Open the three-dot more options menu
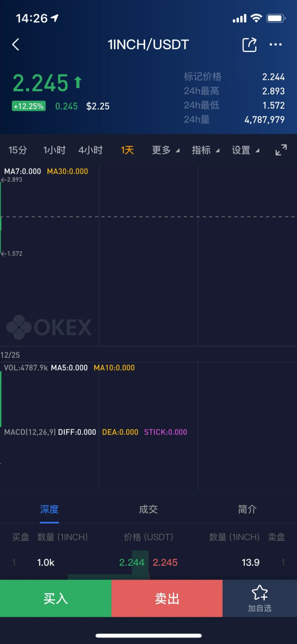 click(x=275, y=44)
